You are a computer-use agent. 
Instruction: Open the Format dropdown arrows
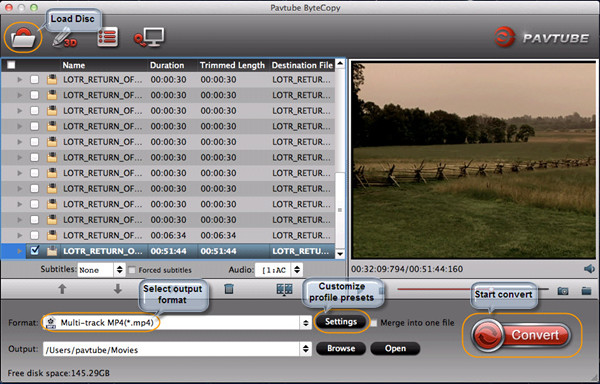305,323
